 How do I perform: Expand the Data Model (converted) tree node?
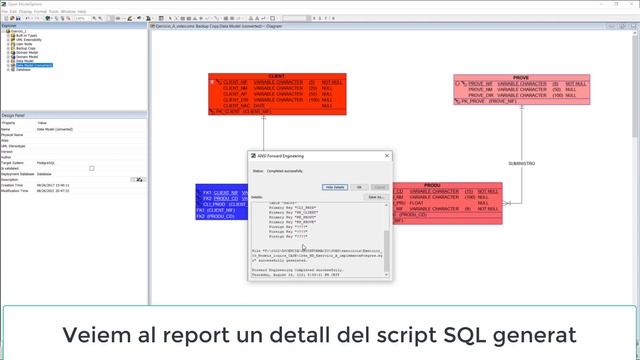coord(8,65)
